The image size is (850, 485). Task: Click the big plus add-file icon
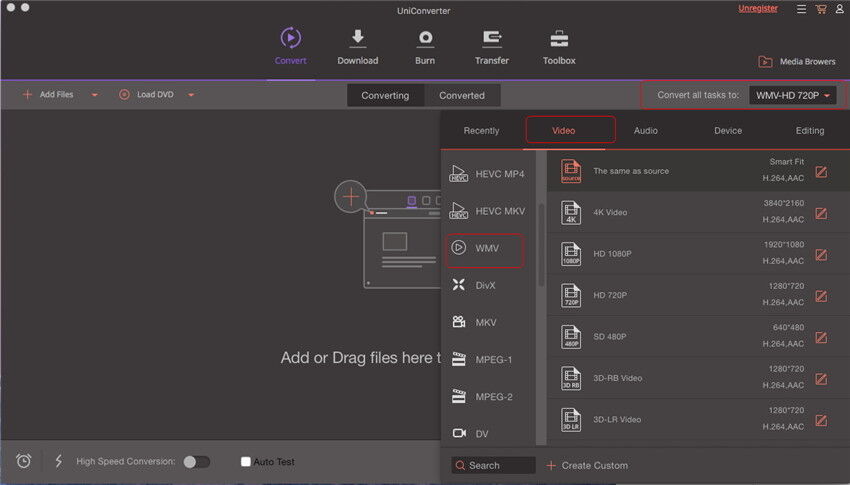[351, 196]
